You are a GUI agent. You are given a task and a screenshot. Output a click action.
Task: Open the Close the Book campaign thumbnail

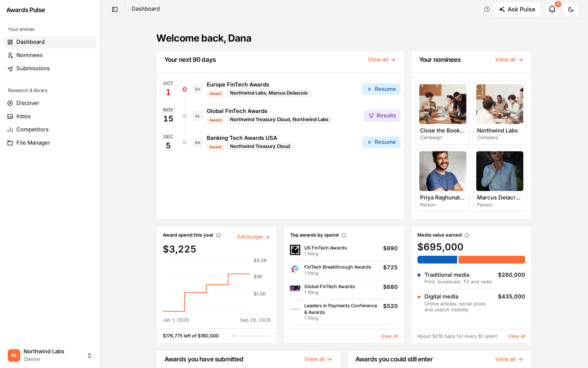point(442,104)
